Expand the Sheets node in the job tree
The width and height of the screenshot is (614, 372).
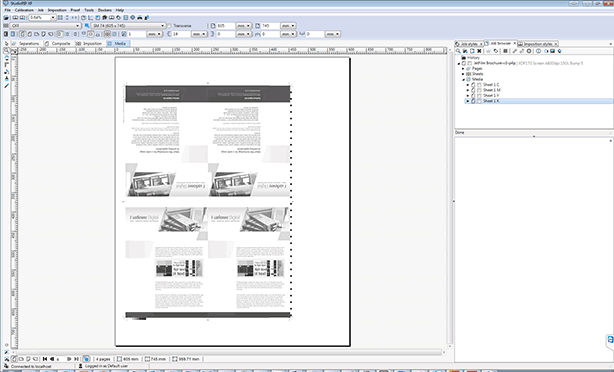tap(463, 74)
